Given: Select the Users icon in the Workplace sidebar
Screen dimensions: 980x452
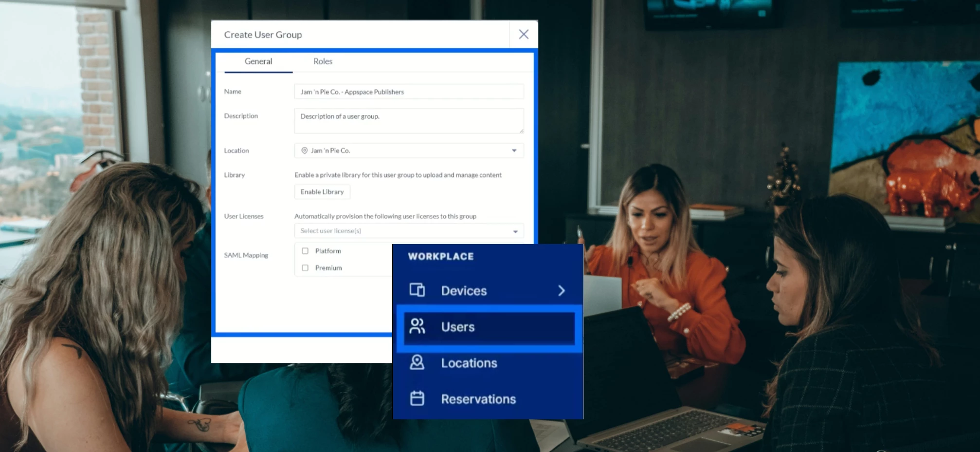Looking at the screenshot, I should pyautogui.click(x=417, y=327).
